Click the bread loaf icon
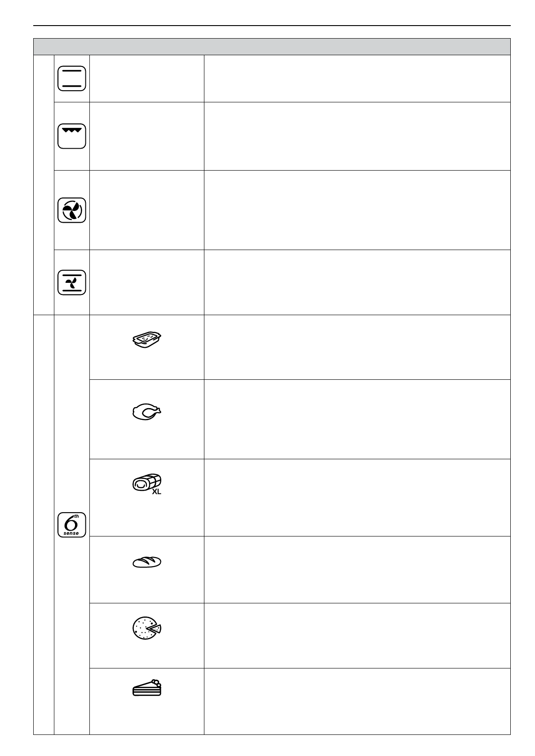535x756 pixels. point(147,563)
